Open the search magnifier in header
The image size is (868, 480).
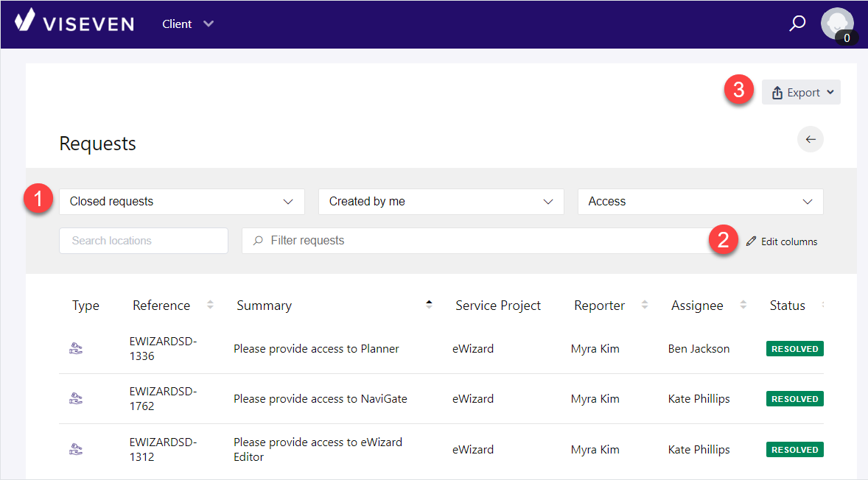click(x=797, y=24)
